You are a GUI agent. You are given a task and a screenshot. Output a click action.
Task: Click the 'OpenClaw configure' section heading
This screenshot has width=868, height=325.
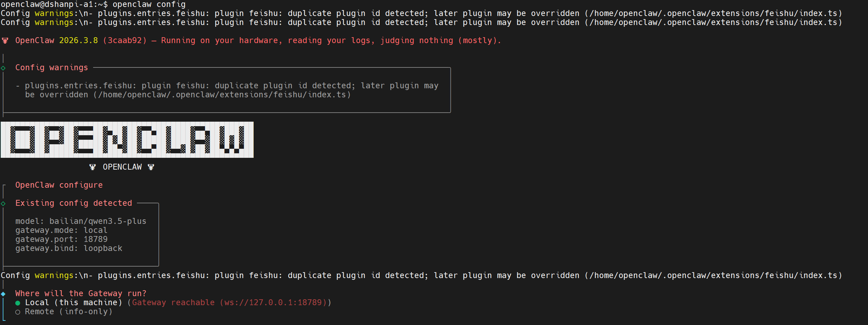pyautogui.click(x=59, y=185)
